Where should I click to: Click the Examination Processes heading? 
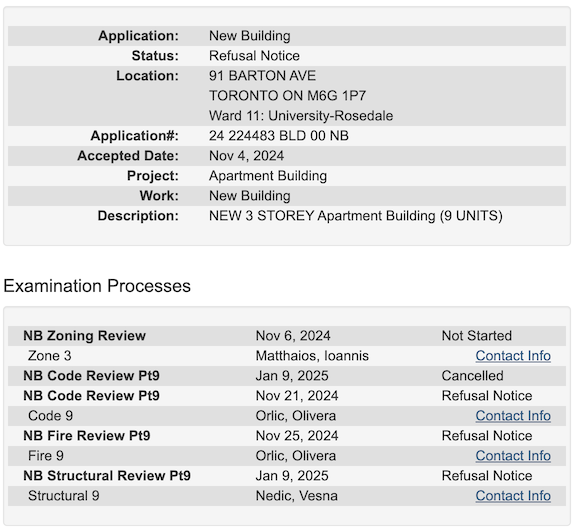coord(97,286)
